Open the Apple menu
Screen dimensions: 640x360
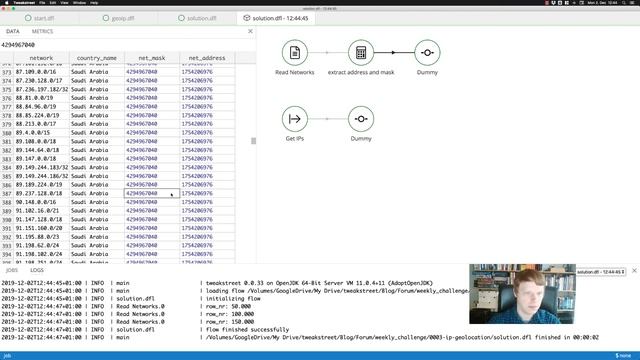tap(7, 2)
